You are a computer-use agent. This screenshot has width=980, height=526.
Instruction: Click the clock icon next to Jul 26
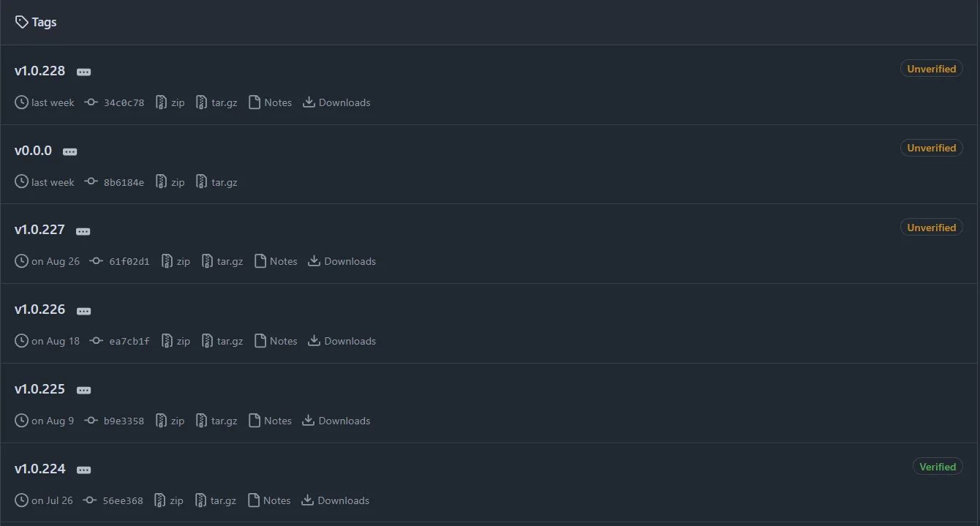pyautogui.click(x=22, y=500)
